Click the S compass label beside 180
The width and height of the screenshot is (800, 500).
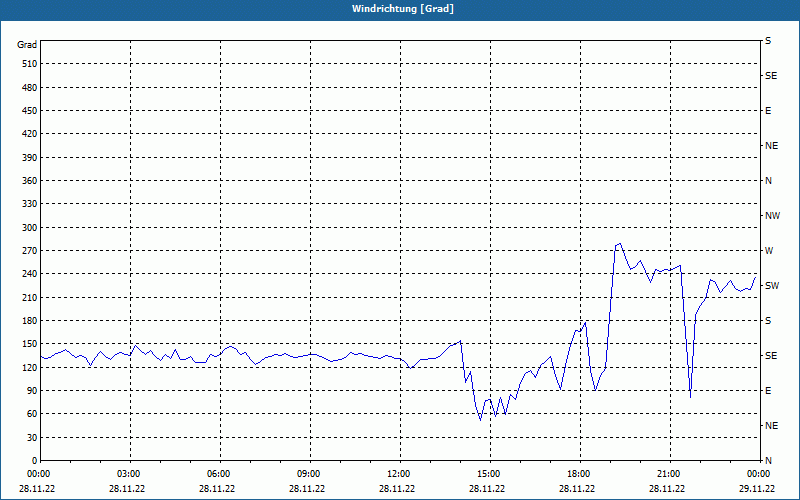tap(768, 321)
